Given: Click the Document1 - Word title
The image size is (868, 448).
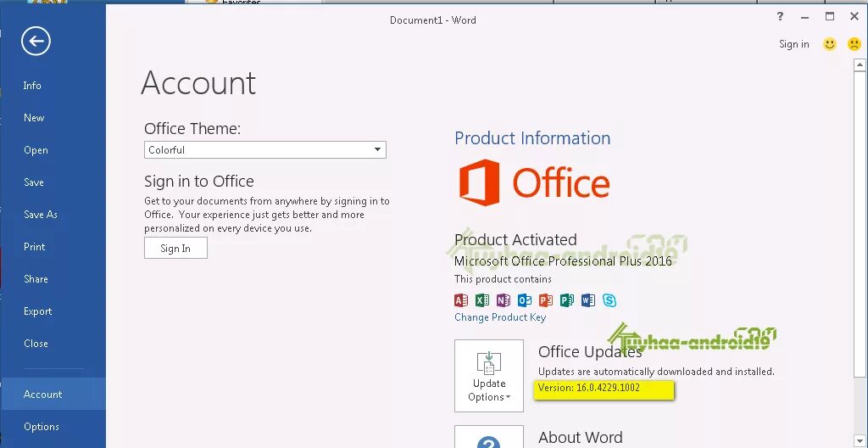Looking at the screenshot, I should [x=433, y=20].
